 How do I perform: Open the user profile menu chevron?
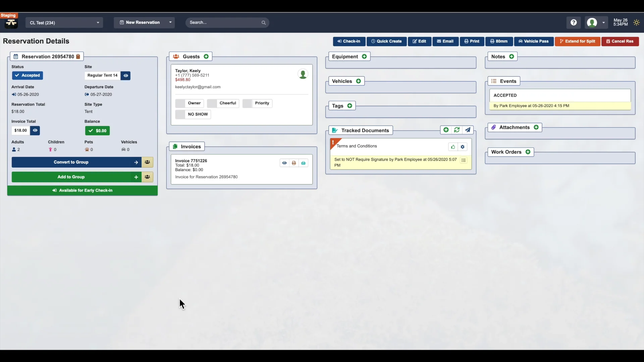click(x=604, y=22)
